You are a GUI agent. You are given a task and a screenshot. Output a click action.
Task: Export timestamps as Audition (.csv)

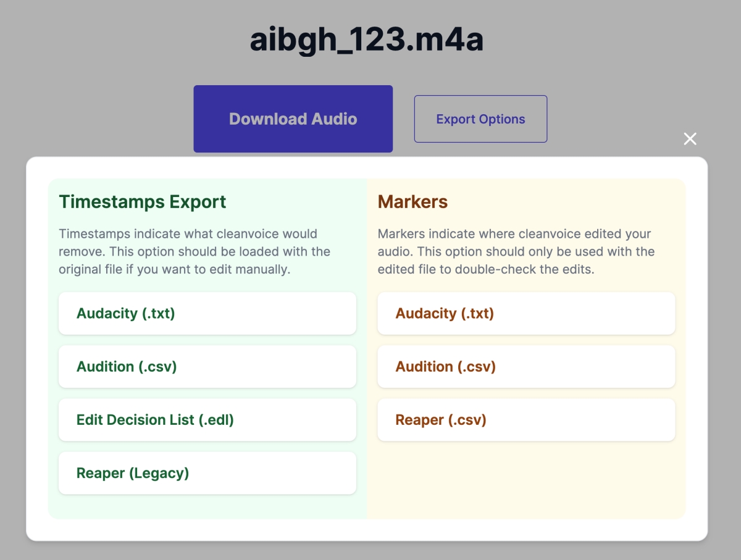pos(207,367)
